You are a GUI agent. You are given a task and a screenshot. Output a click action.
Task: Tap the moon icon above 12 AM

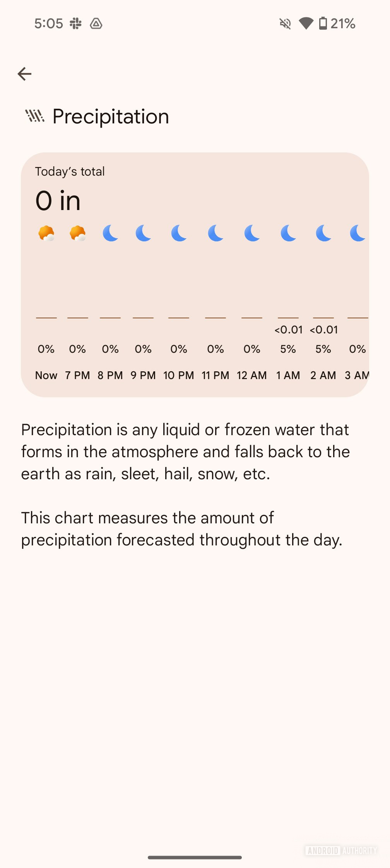click(252, 234)
